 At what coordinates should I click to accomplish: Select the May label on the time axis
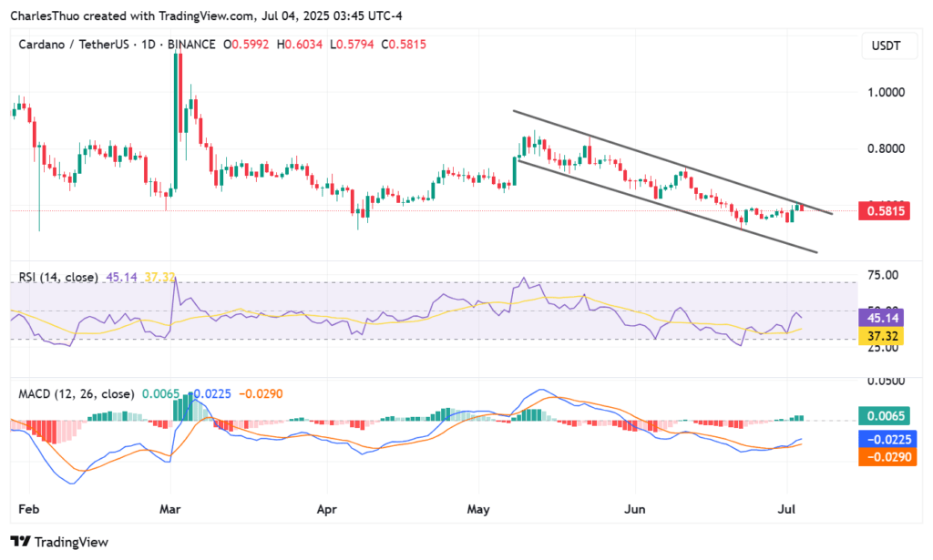478,510
